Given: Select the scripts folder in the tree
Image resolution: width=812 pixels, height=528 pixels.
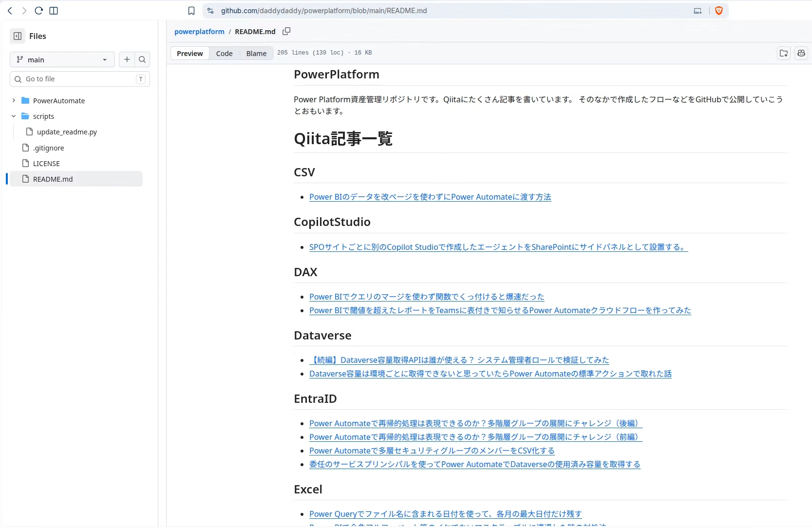Looking at the screenshot, I should pos(43,116).
